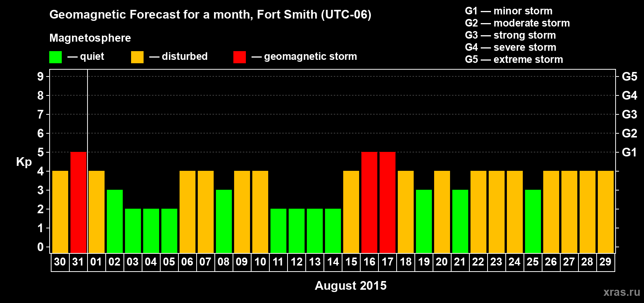Select the red bar for day 16

pyautogui.click(x=369, y=203)
